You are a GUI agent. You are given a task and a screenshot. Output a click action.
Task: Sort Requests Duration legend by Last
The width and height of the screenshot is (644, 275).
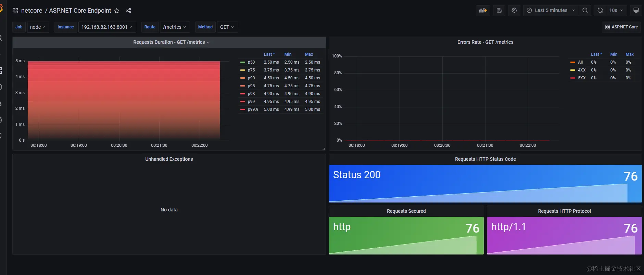tap(269, 54)
